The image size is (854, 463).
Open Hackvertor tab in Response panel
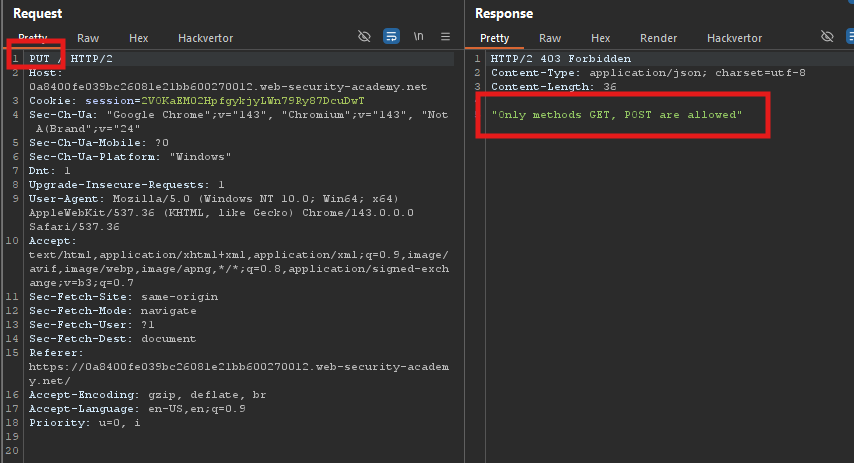pos(734,38)
